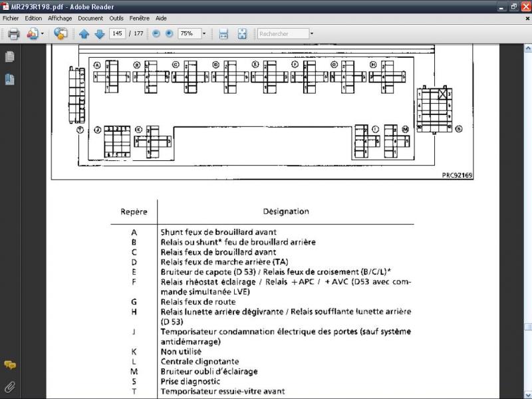Click the vertical scrollbar thumb
The height and width of the screenshot is (399, 532).
coord(528,327)
